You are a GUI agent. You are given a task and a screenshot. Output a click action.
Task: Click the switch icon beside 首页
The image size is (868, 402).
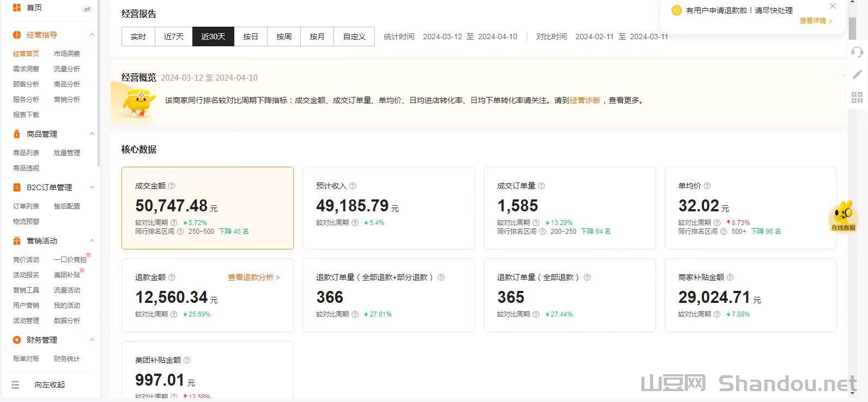pyautogui.click(x=87, y=9)
